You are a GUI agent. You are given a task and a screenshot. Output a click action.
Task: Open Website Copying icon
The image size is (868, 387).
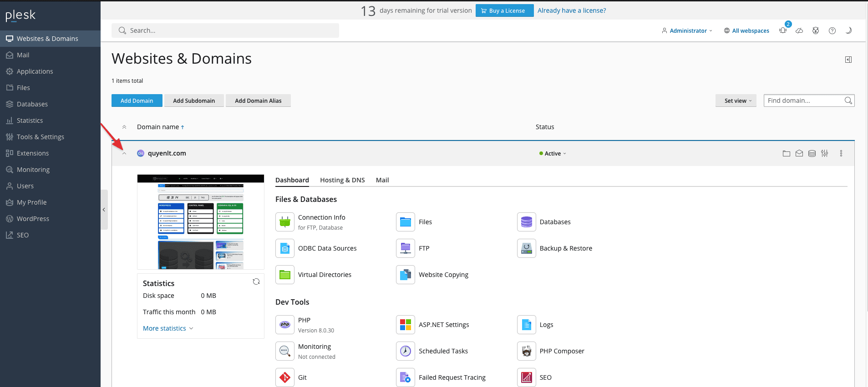pos(406,275)
